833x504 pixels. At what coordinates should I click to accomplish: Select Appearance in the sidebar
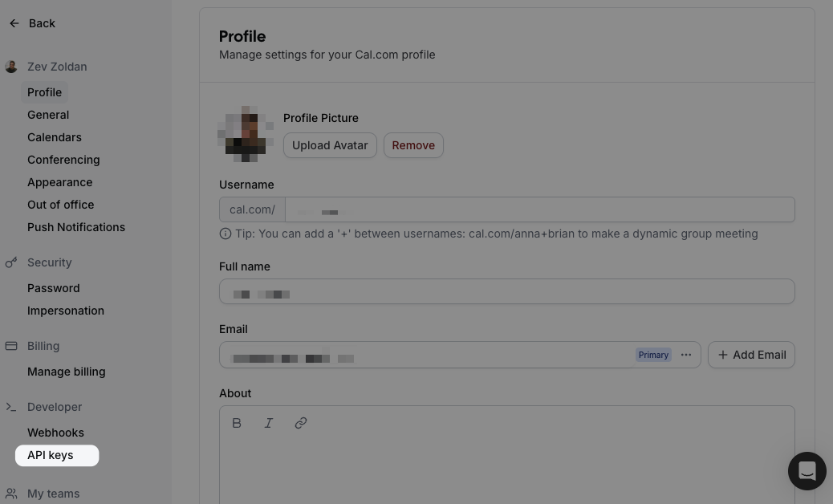coord(60,182)
